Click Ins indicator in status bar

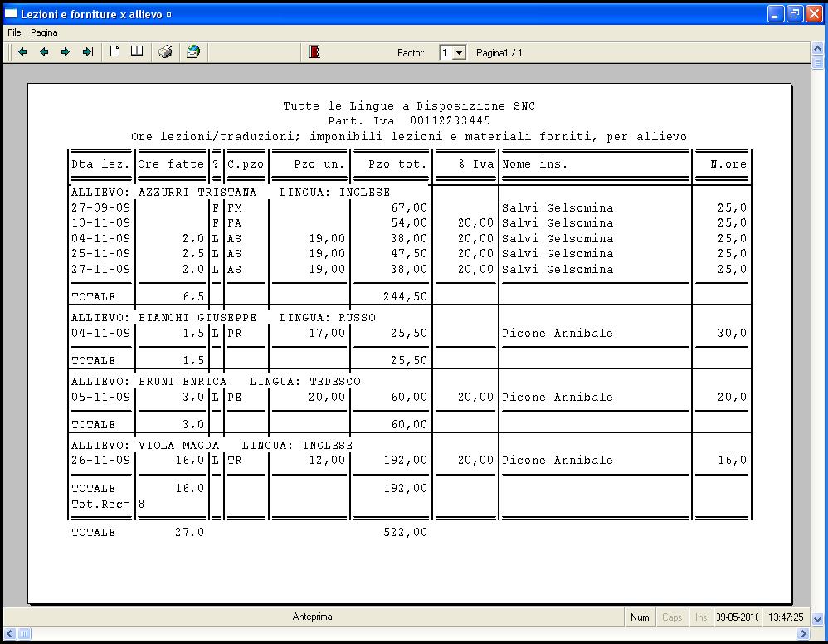pos(701,617)
